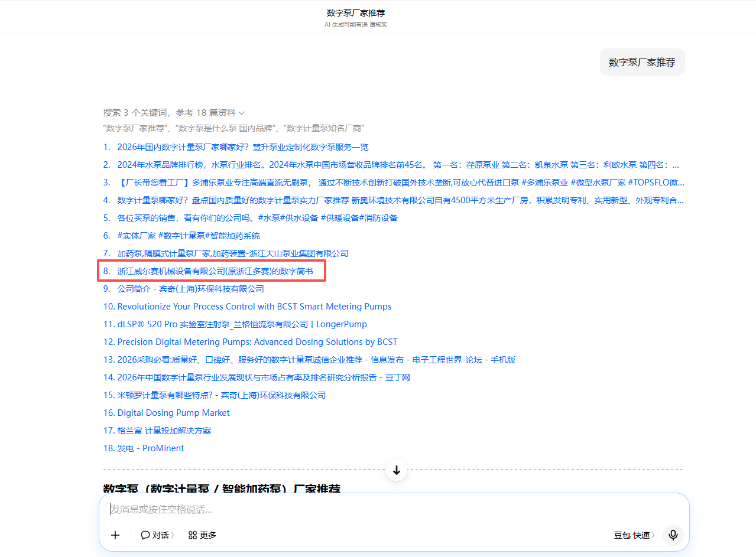Open the 格兰富 计量投加解决方案 link
Screen dimensions: 756x557
coord(164,431)
